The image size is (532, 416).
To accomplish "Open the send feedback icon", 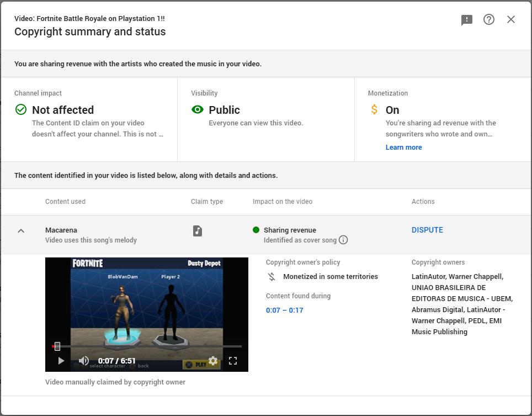I will [466, 20].
